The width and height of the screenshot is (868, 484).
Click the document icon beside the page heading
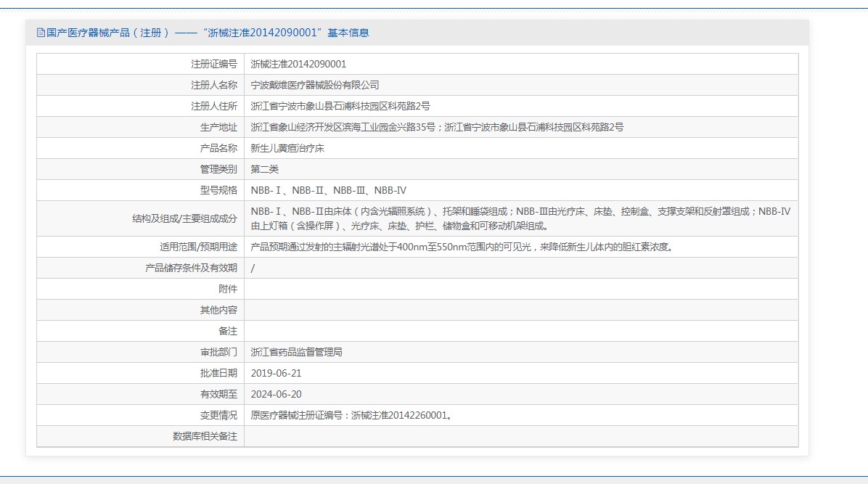(41, 33)
